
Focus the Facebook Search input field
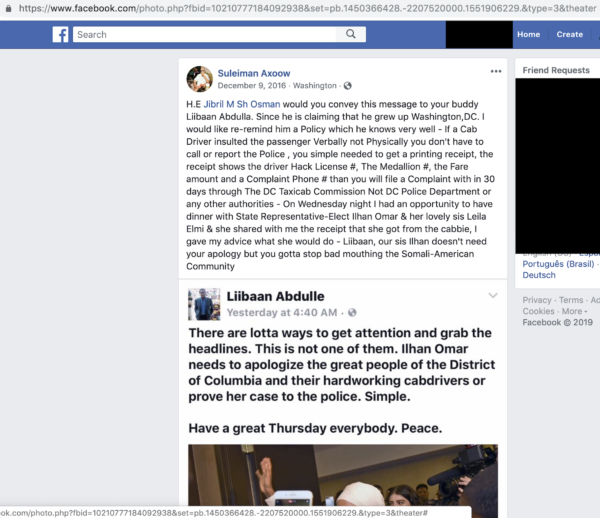(204, 34)
